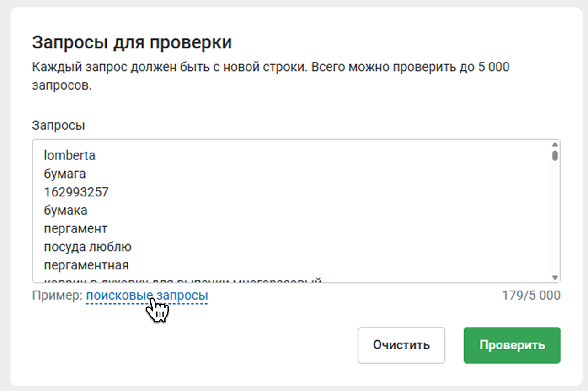Click the partially hidden last query line

(183, 280)
